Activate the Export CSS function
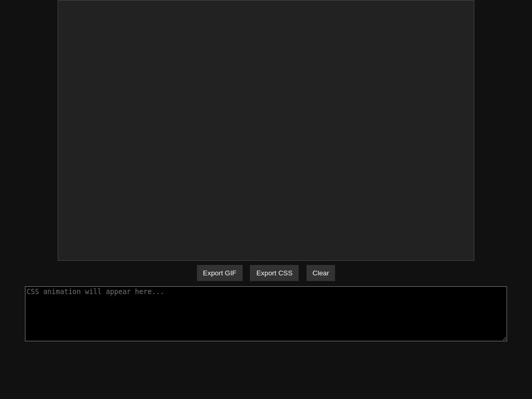This screenshot has width=532, height=399. pos(274,273)
